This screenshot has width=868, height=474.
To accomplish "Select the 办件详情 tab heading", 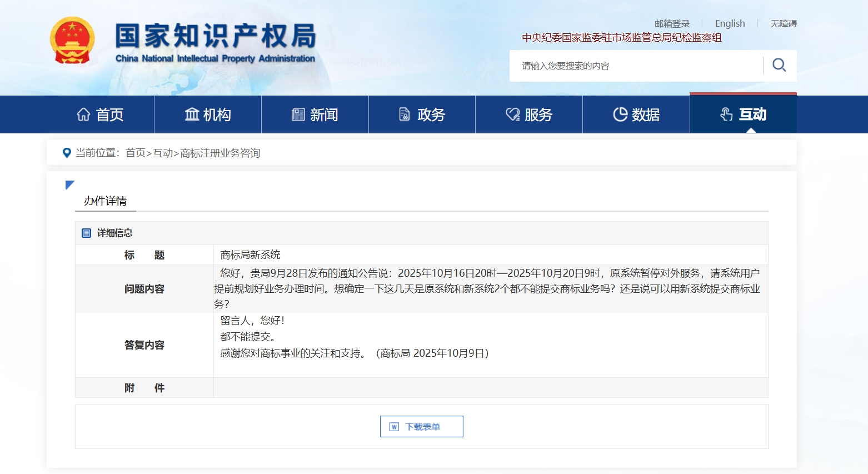I will point(105,201).
